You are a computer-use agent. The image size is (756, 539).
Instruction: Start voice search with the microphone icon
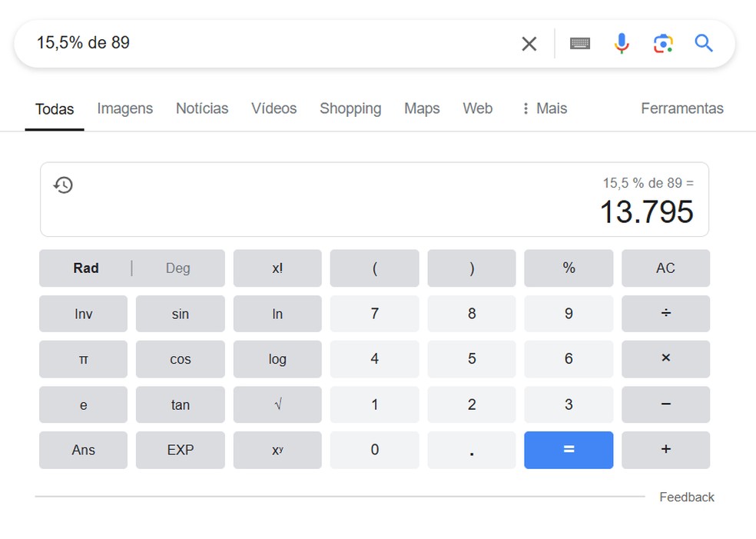click(622, 44)
